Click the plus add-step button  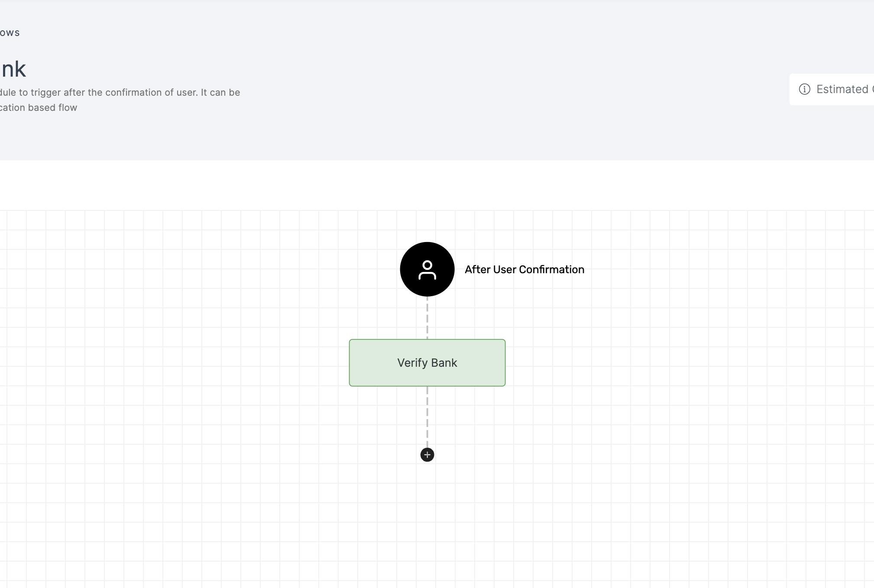point(427,455)
